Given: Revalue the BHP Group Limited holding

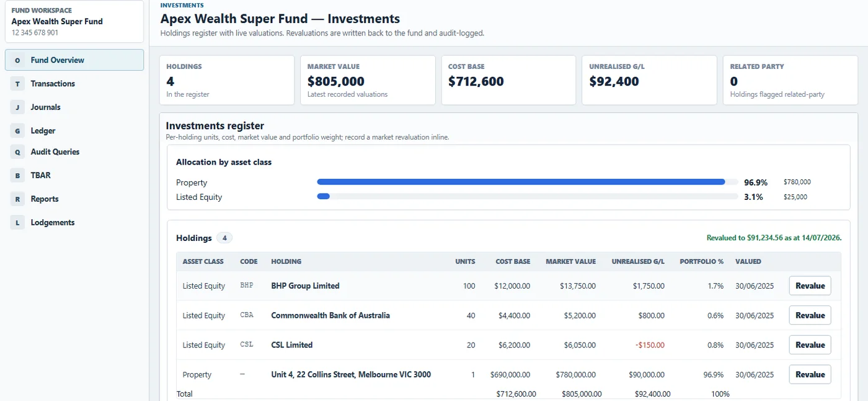Looking at the screenshot, I should pyautogui.click(x=810, y=286).
